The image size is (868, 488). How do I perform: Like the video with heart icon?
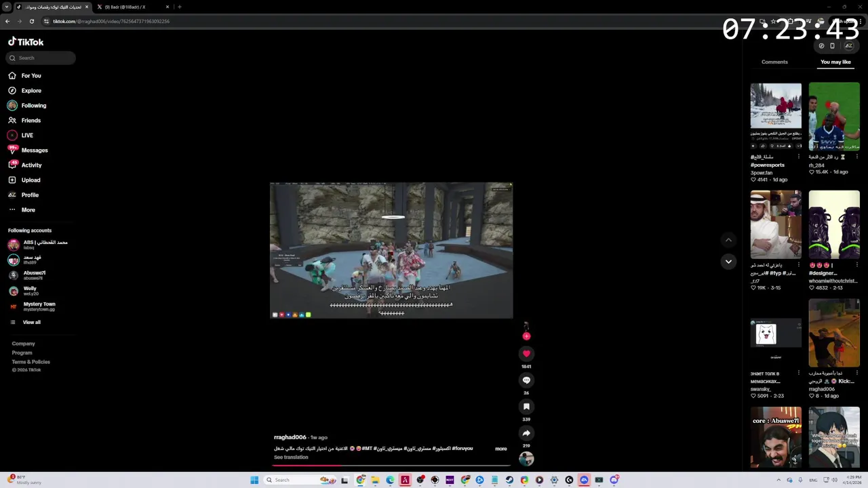526,353
